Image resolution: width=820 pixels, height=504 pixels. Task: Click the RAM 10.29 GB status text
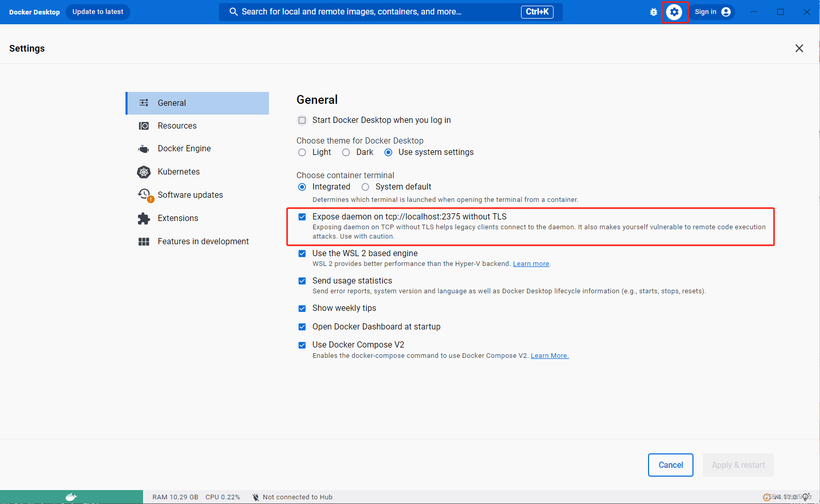point(175,497)
